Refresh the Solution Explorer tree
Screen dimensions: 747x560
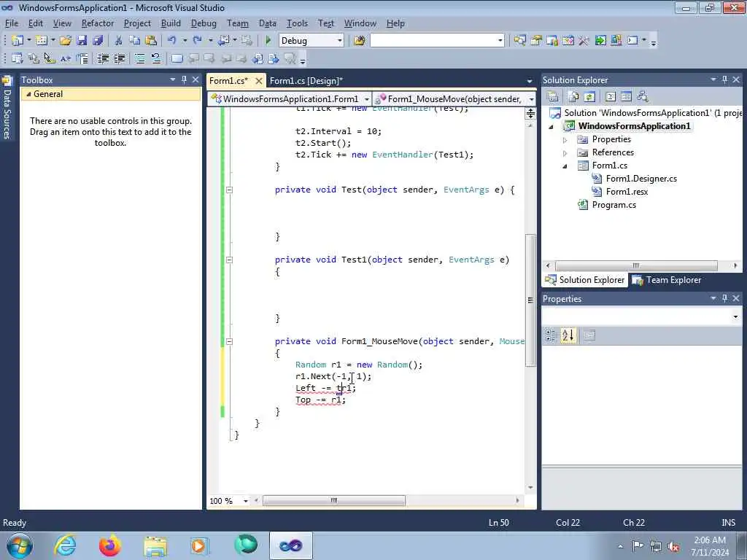(x=589, y=97)
